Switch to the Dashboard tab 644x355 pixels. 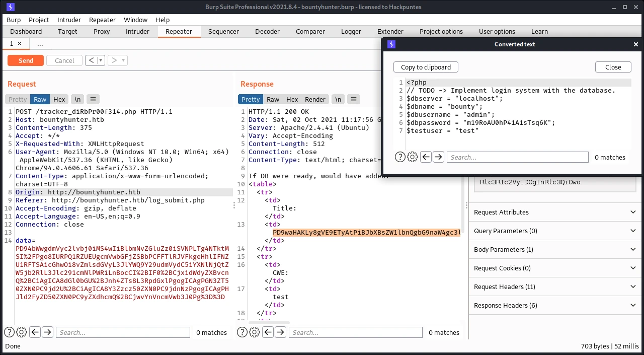[26, 31]
